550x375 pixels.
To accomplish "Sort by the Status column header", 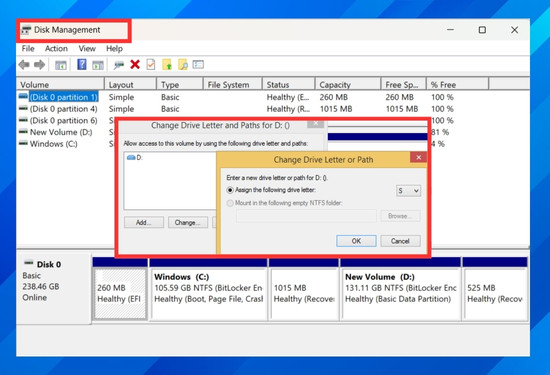I will [x=289, y=85].
